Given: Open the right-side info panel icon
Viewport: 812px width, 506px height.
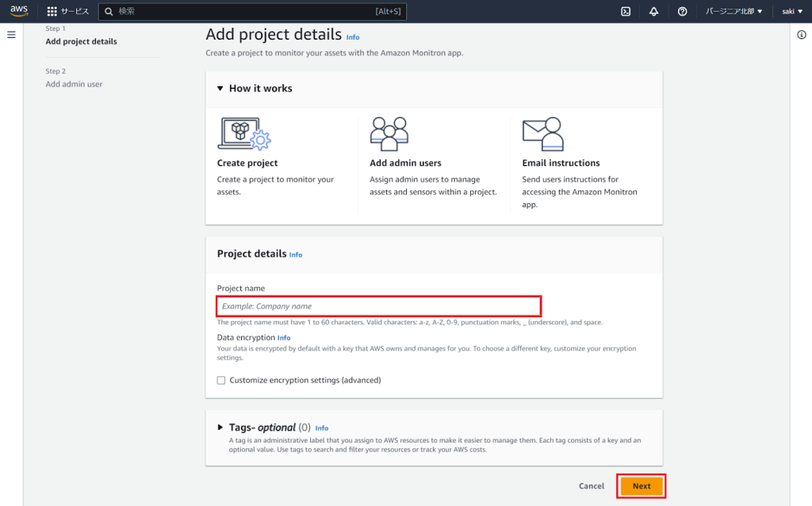Looking at the screenshot, I should click(801, 35).
